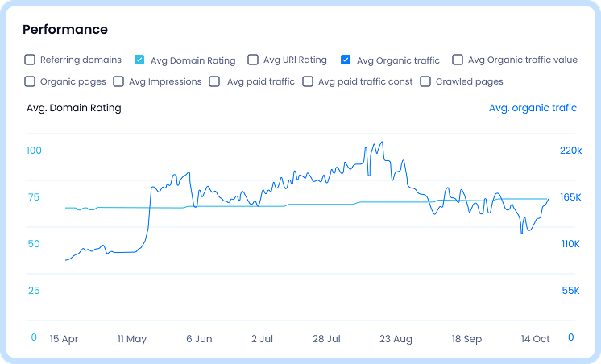Click the 15 Apr date marker
This screenshot has width=601, height=364.
coord(65,339)
